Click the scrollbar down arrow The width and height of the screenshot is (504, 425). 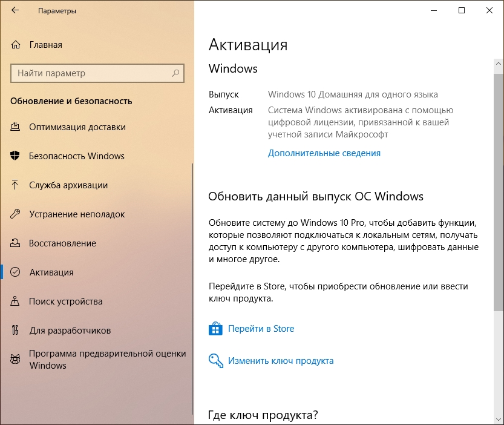point(499,420)
